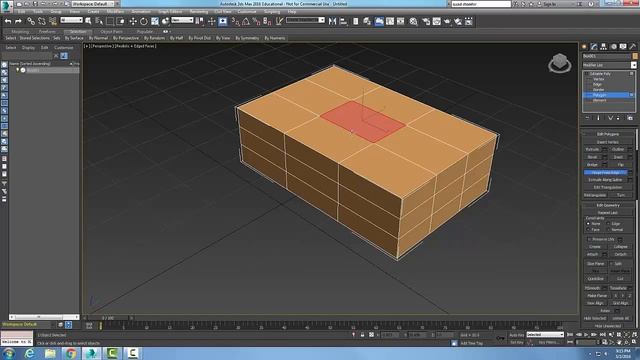The width and height of the screenshot is (640, 360).
Task: Enable the Split checkbox
Action: coord(611,264)
